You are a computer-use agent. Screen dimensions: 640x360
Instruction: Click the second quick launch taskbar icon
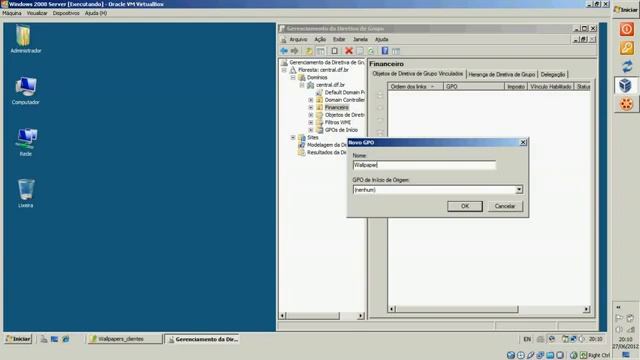click(x=54, y=339)
